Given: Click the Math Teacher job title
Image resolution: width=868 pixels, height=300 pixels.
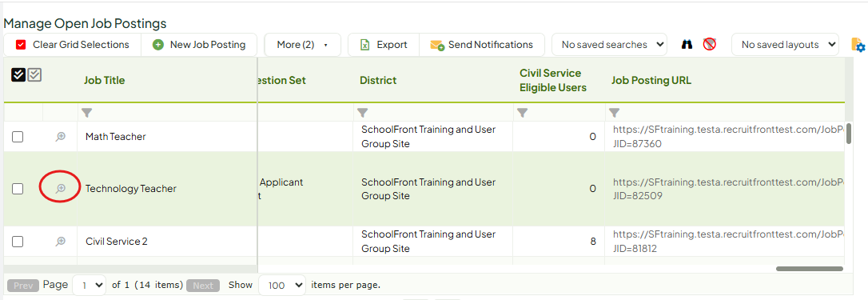Looking at the screenshot, I should click(x=116, y=137).
